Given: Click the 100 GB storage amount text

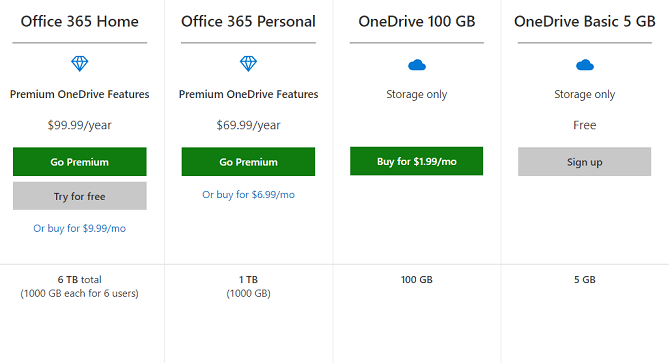Looking at the screenshot, I should point(417,280).
